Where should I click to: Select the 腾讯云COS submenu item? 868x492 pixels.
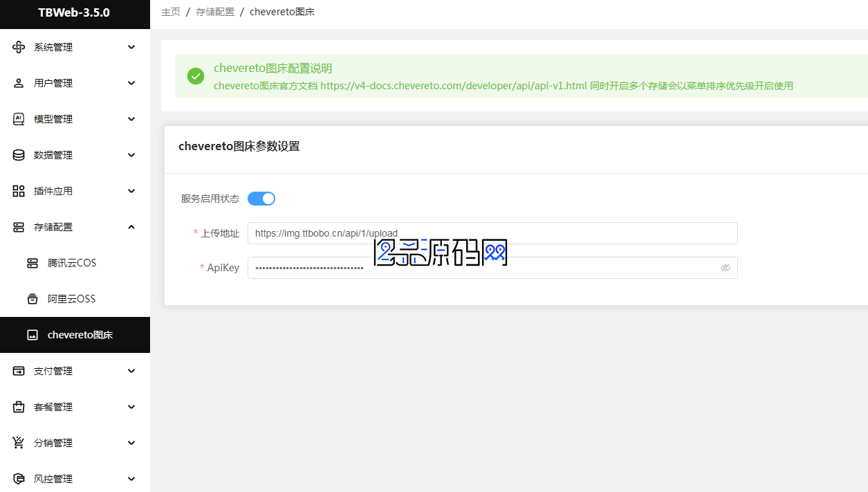[x=75, y=263]
